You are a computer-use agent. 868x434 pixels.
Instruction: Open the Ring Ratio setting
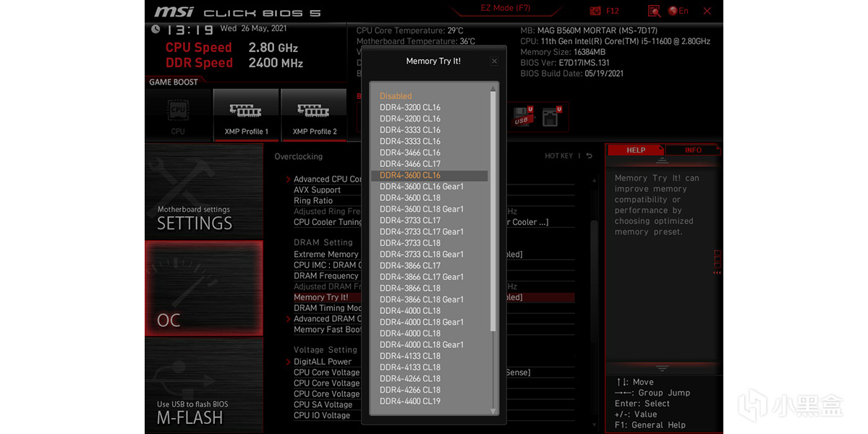point(313,201)
